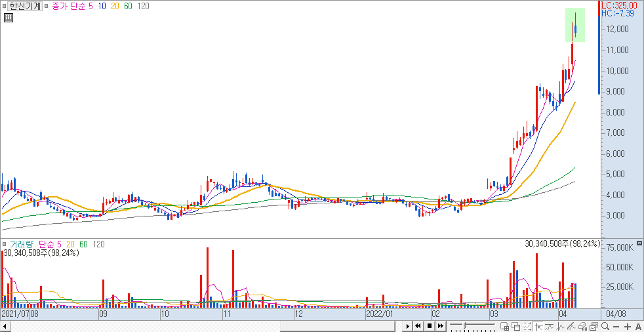
Task: Click the 75,000K volume axis label
Action: 620,248
